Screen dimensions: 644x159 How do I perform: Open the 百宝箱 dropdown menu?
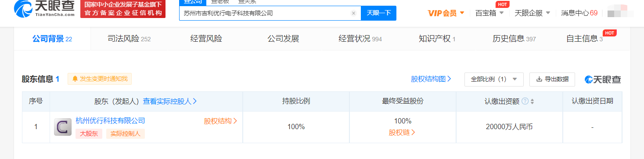pyautogui.click(x=489, y=13)
